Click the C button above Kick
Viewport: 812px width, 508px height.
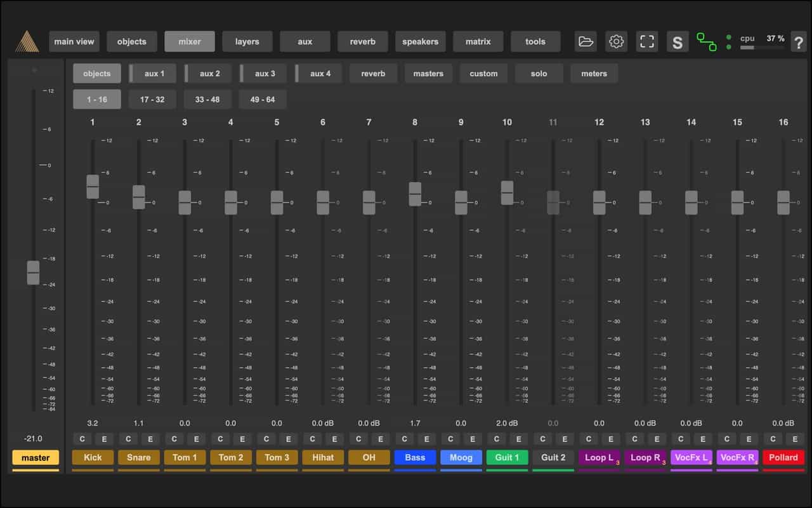(82, 439)
